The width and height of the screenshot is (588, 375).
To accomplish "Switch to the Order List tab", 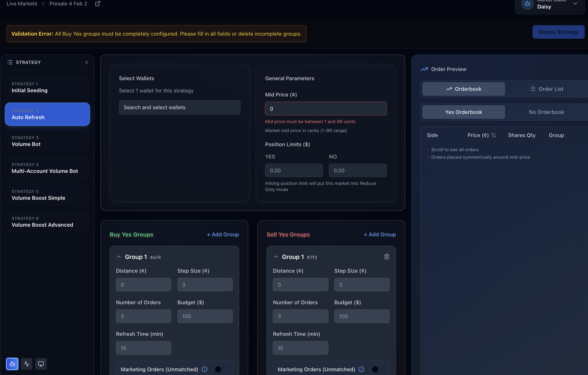I will click(x=546, y=89).
